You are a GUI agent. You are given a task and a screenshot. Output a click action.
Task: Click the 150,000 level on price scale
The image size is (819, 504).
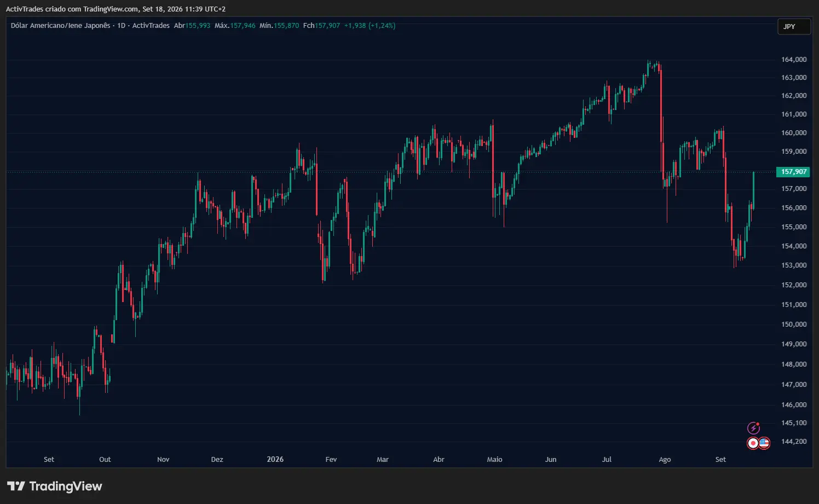(794, 325)
